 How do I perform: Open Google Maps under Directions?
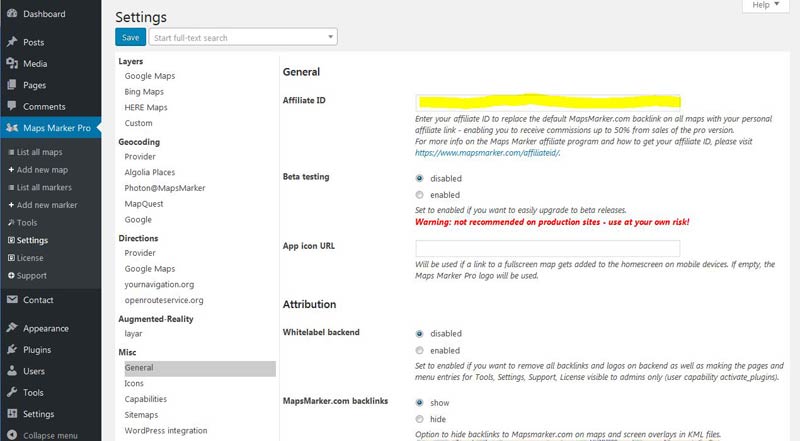coord(149,268)
